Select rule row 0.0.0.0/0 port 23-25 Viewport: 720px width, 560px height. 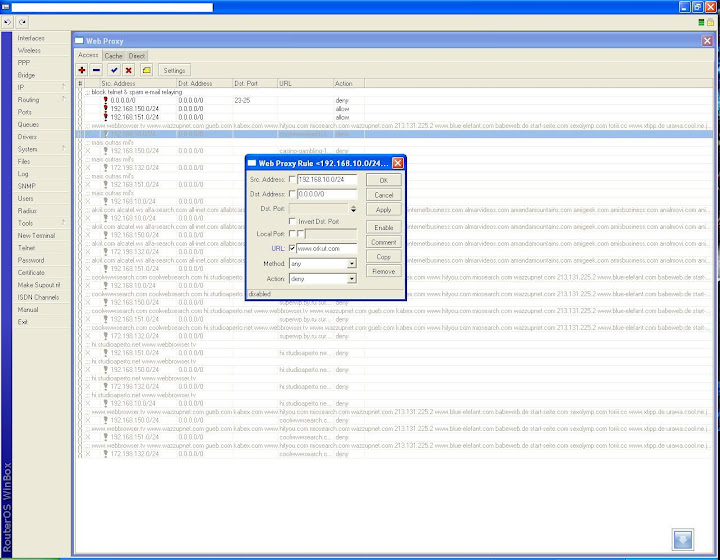point(394,100)
